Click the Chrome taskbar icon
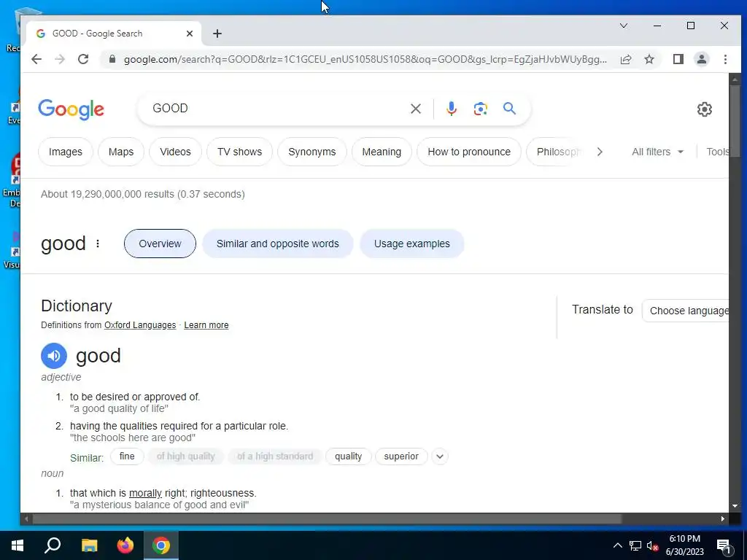Viewport: 747px width, 560px height. click(x=161, y=545)
